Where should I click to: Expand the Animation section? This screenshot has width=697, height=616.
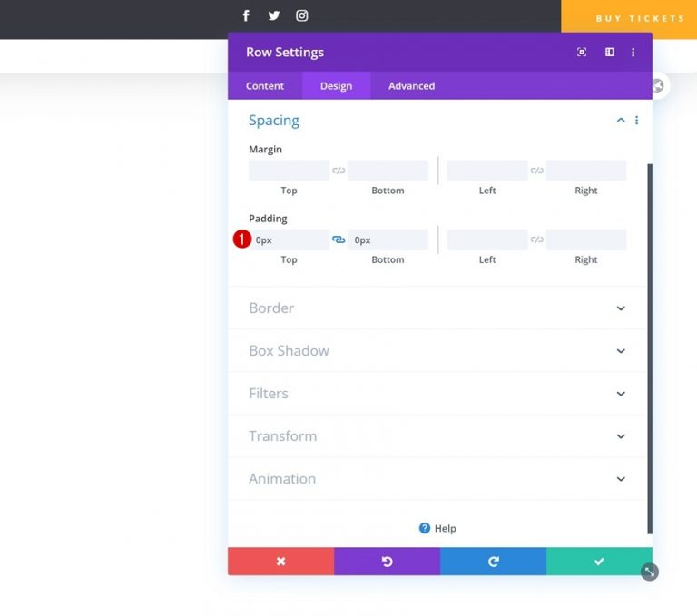[x=437, y=479]
